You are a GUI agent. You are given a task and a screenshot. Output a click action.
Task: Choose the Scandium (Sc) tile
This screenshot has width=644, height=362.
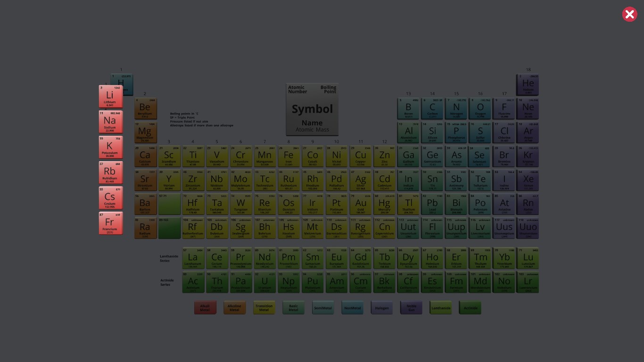point(169,156)
